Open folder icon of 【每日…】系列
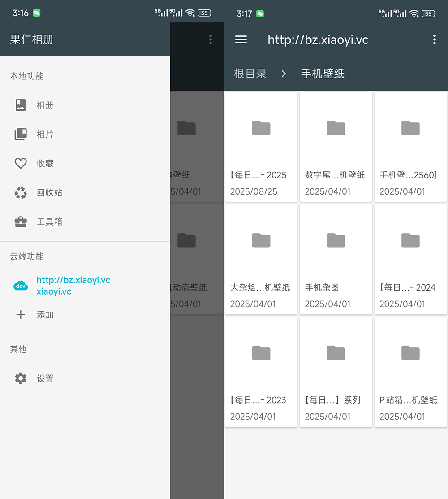The image size is (448, 499). tap(336, 352)
